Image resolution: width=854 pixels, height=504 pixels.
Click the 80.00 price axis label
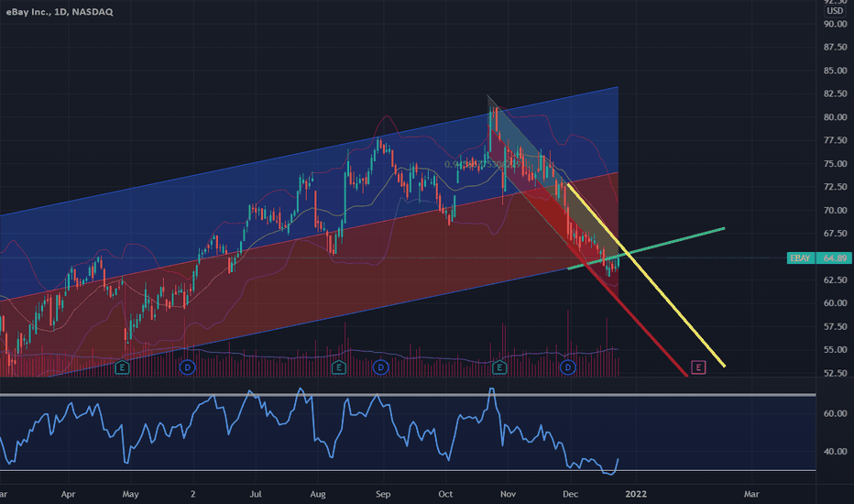coord(835,117)
